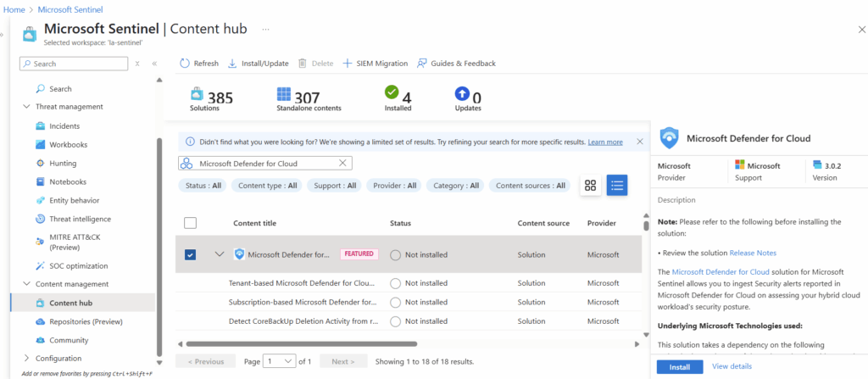Click the Standalone contents grid icon
The width and height of the screenshot is (868, 379).
(283, 93)
